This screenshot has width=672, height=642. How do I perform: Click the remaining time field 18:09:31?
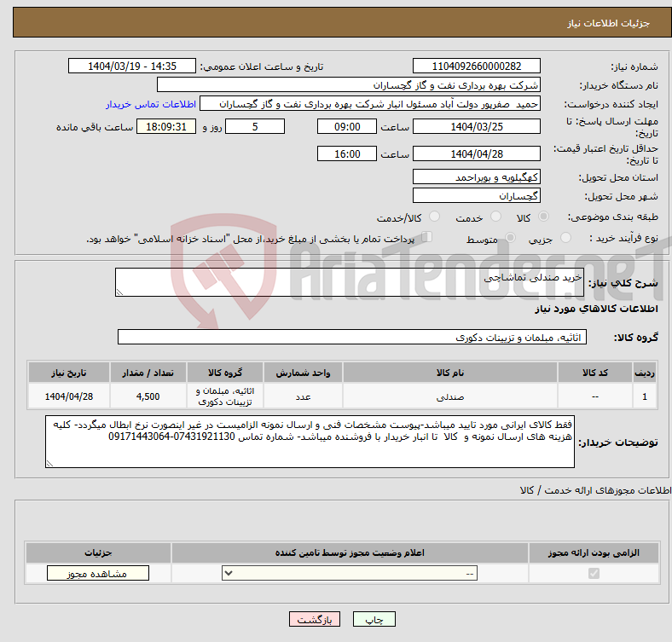166,127
